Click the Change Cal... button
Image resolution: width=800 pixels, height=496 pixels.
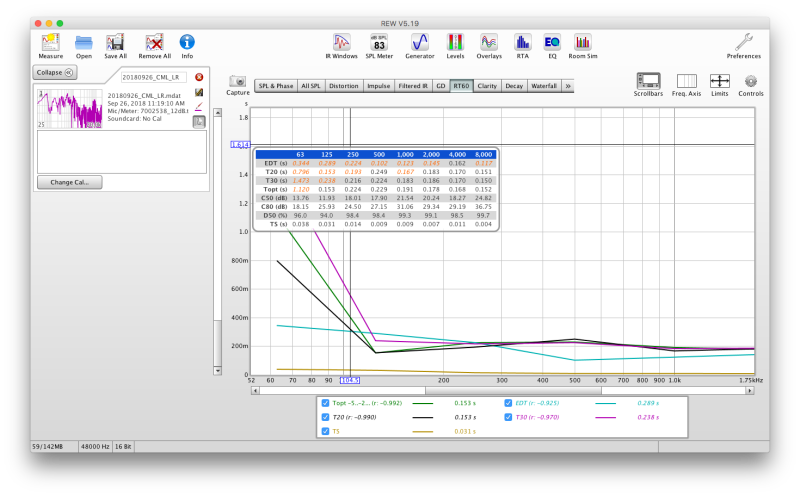pyautogui.click(x=69, y=182)
